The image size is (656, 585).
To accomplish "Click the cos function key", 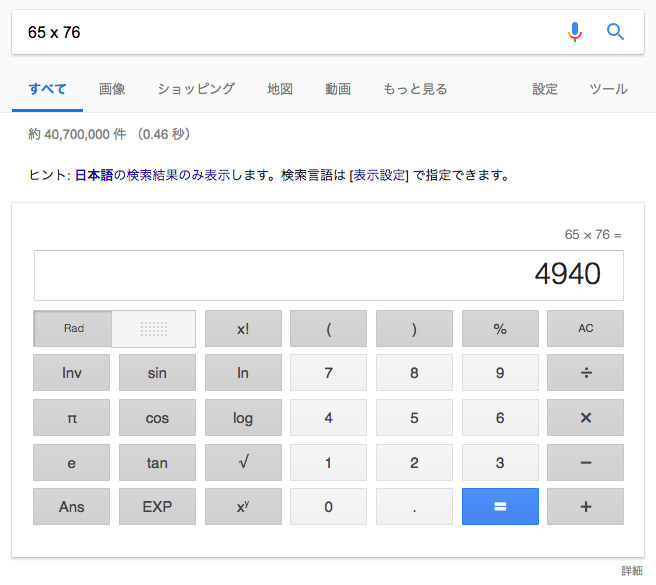I will coord(157,418).
